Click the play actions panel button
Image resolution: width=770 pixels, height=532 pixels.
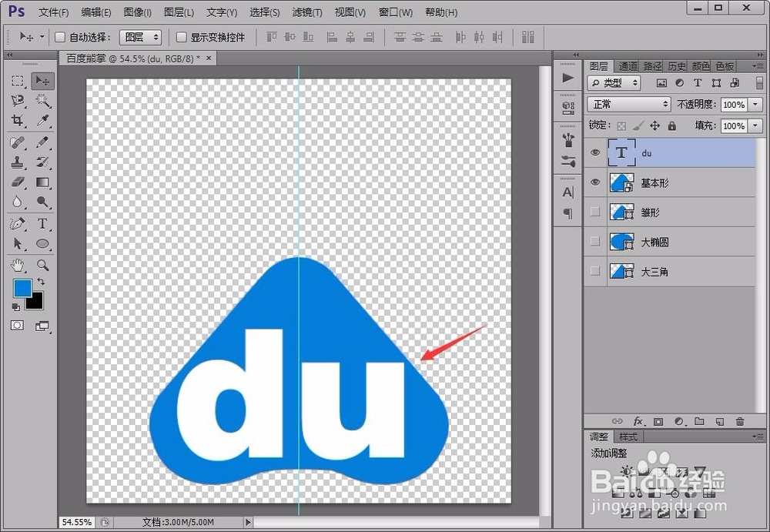pyautogui.click(x=567, y=78)
